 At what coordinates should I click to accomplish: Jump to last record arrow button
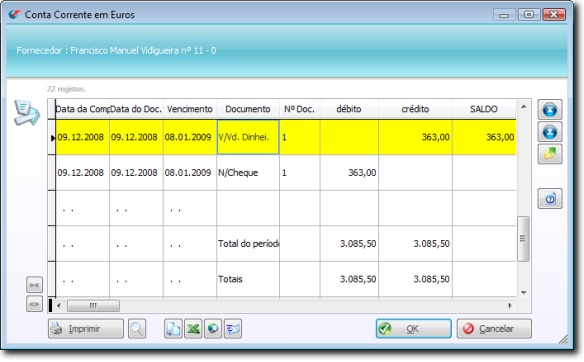[x=550, y=132]
